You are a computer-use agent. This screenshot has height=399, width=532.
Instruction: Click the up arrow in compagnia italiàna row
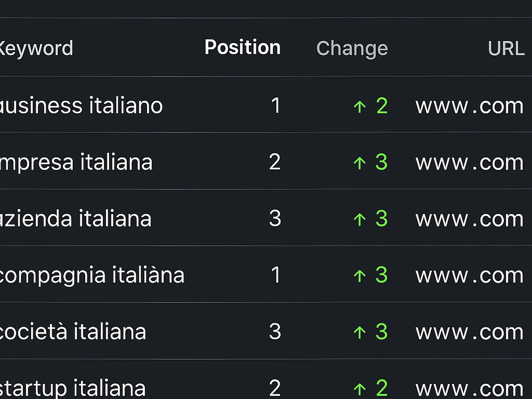click(x=359, y=276)
